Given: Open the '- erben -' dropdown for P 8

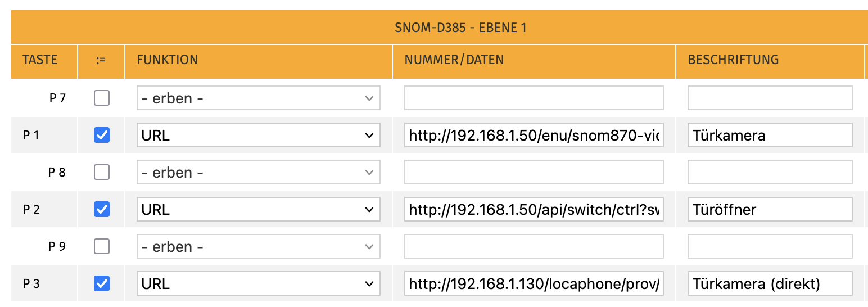Looking at the screenshot, I should 258,173.
